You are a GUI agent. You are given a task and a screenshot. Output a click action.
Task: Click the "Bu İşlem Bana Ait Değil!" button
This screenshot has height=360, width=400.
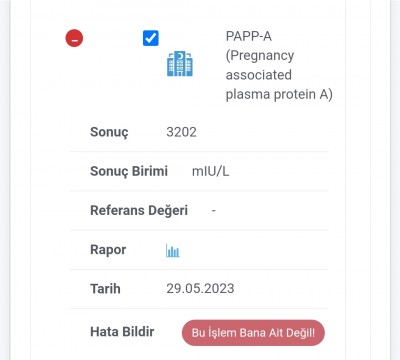(x=253, y=333)
